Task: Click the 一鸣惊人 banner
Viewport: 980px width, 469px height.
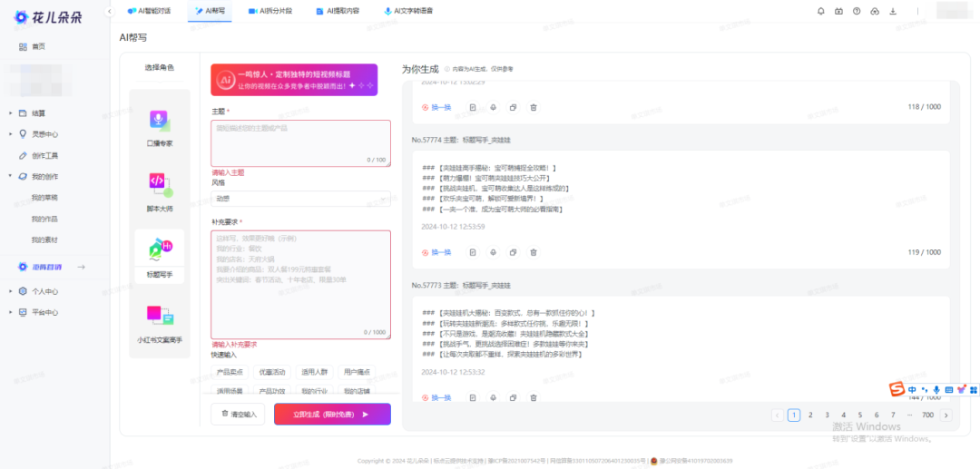Action: coord(294,79)
